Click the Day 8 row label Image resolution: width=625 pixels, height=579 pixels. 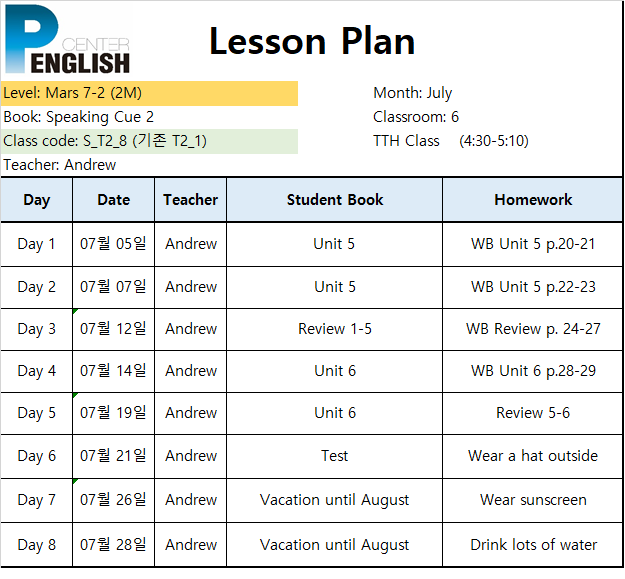(37, 545)
